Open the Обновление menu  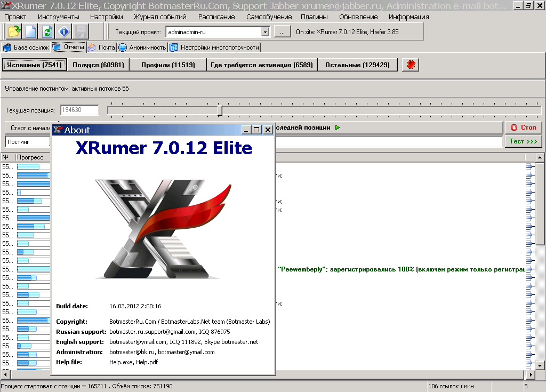pyautogui.click(x=358, y=17)
